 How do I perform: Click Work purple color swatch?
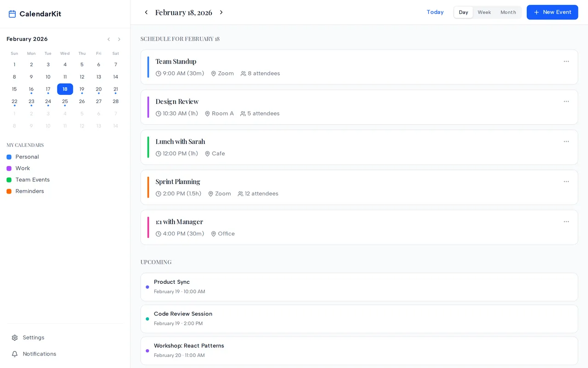point(9,168)
